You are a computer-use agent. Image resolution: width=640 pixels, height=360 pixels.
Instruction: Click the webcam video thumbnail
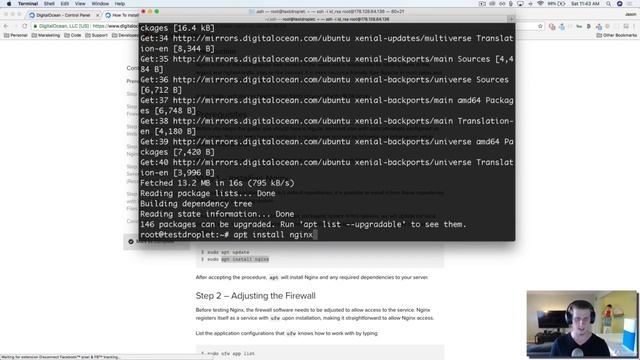581,324
